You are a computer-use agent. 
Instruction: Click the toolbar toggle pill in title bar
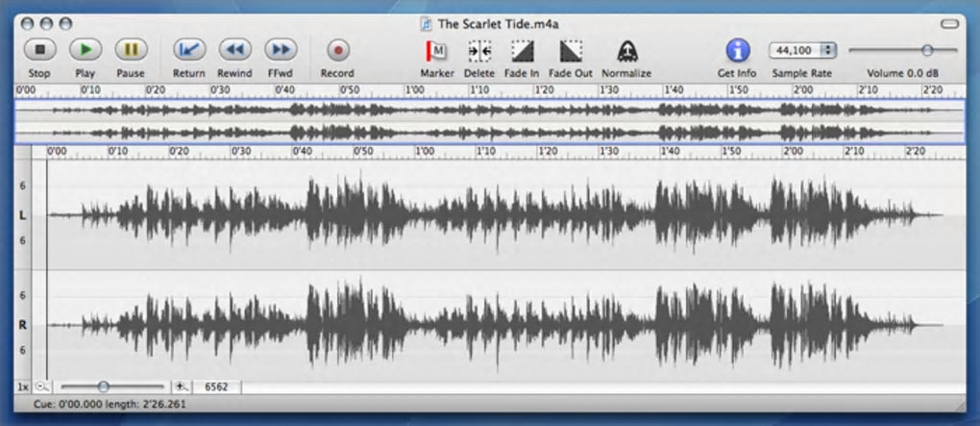pyautogui.click(x=949, y=22)
